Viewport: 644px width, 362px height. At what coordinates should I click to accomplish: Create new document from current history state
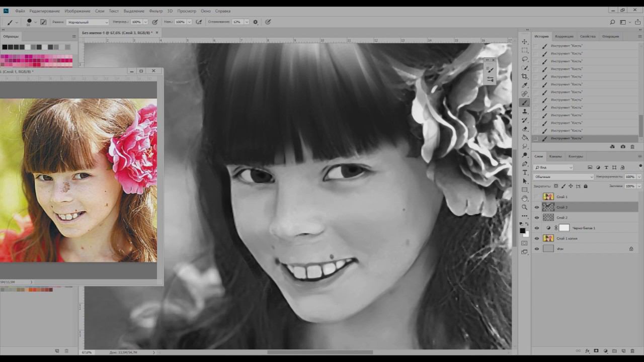(612, 147)
